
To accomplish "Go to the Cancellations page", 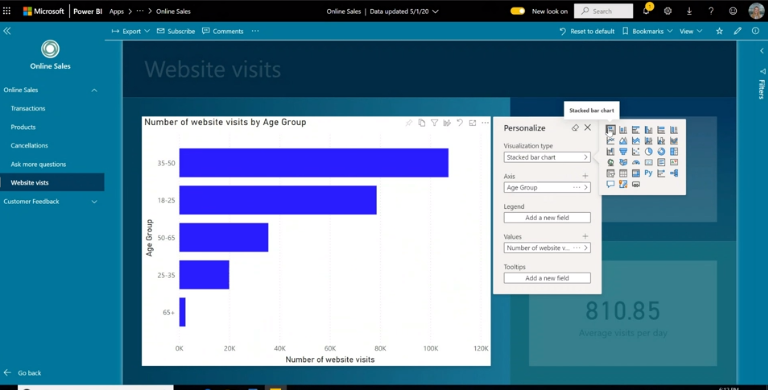I will click(29, 146).
